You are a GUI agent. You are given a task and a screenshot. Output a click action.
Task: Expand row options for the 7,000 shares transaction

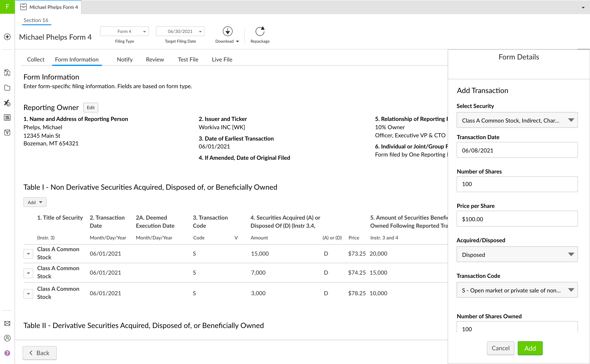click(x=28, y=273)
